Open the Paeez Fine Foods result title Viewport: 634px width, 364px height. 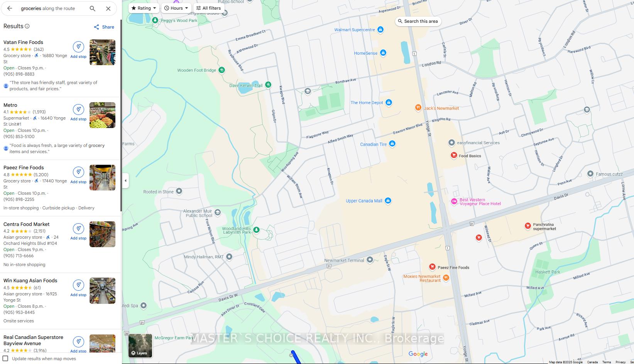click(24, 168)
